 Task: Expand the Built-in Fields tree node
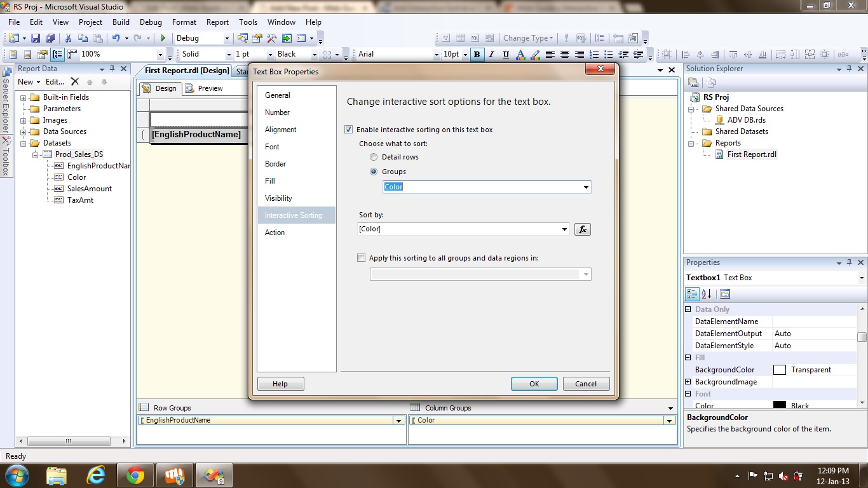pyautogui.click(x=24, y=97)
